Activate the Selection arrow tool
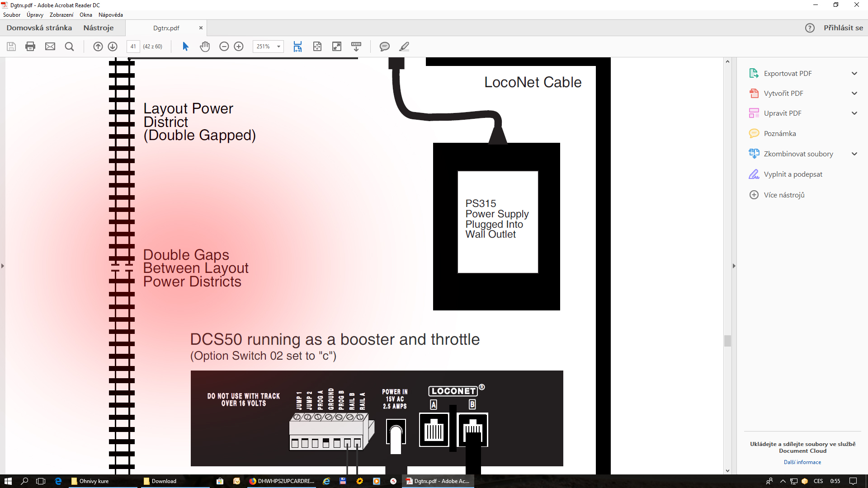Screen dimensions: 868x488 click(x=185, y=47)
